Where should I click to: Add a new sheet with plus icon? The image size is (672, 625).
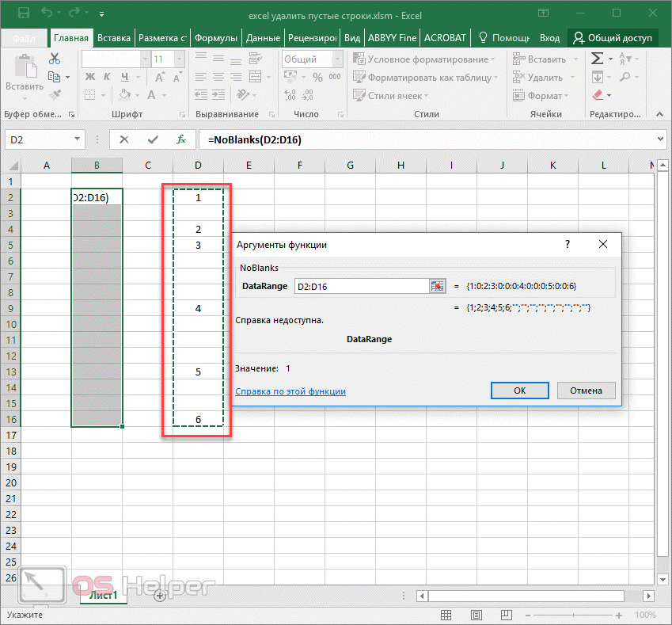160,595
